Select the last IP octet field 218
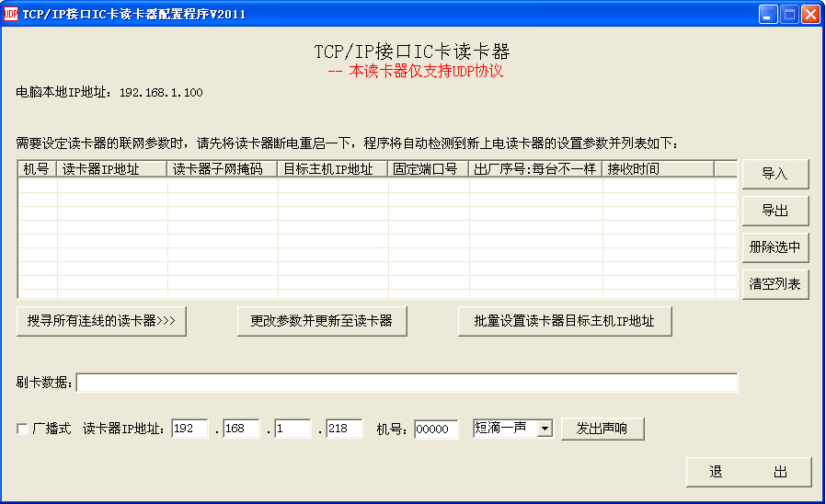 (x=344, y=430)
